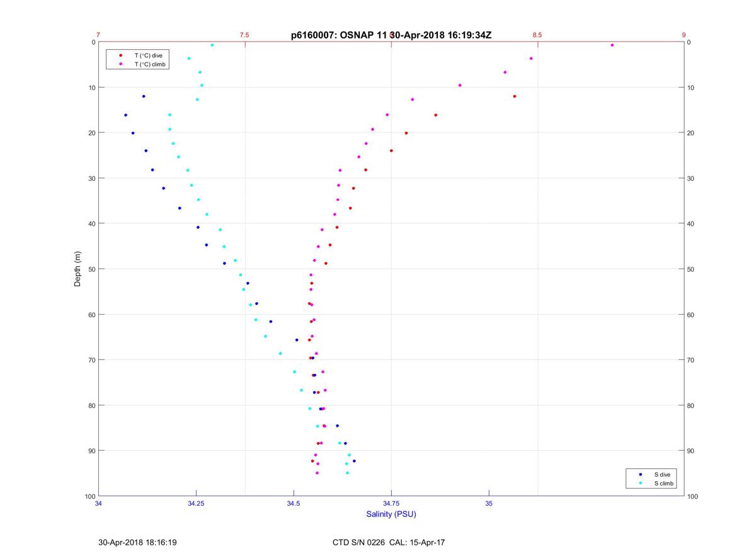756x558 pixels.
Task: Click the 34.75 salinity tick label
Action: (x=391, y=503)
